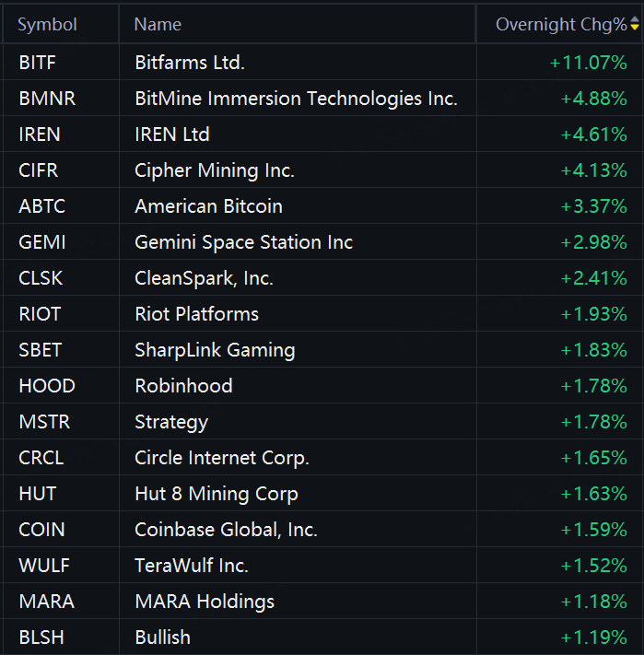Open the American Bitcoin row
Image resolution: width=644 pixels, height=655 pixels.
208,206
